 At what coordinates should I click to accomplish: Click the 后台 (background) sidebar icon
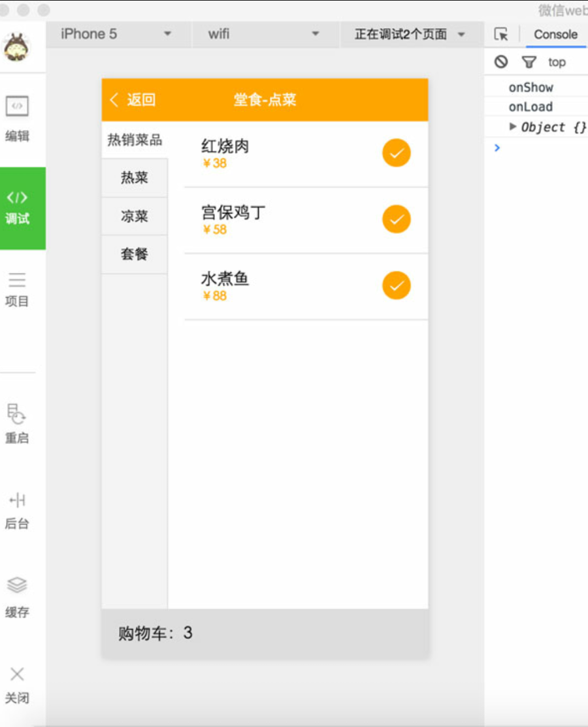point(18,511)
